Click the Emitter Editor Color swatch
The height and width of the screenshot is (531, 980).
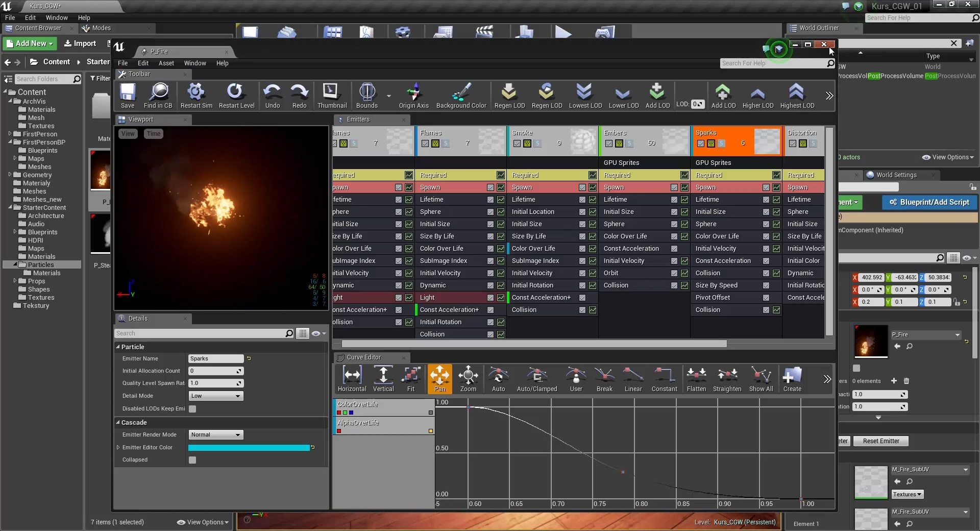[250, 447]
